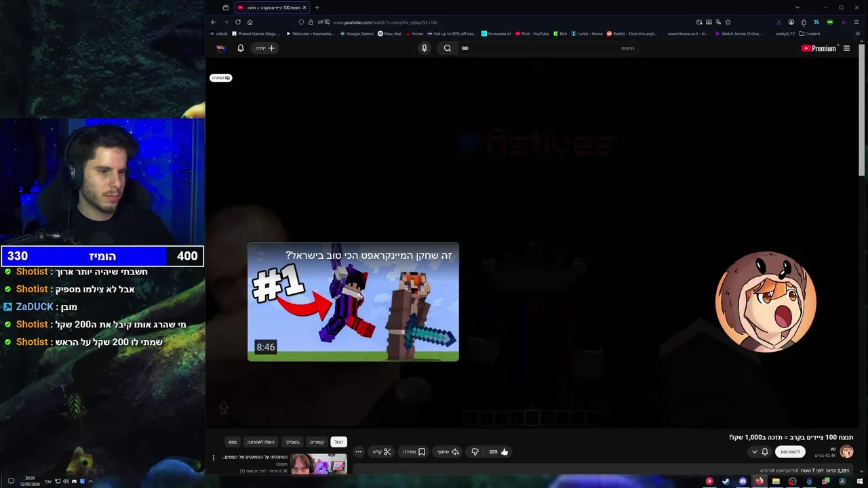Go to browser home page icon
This screenshot has width=868, height=488.
pyautogui.click(x=250, y=22)
